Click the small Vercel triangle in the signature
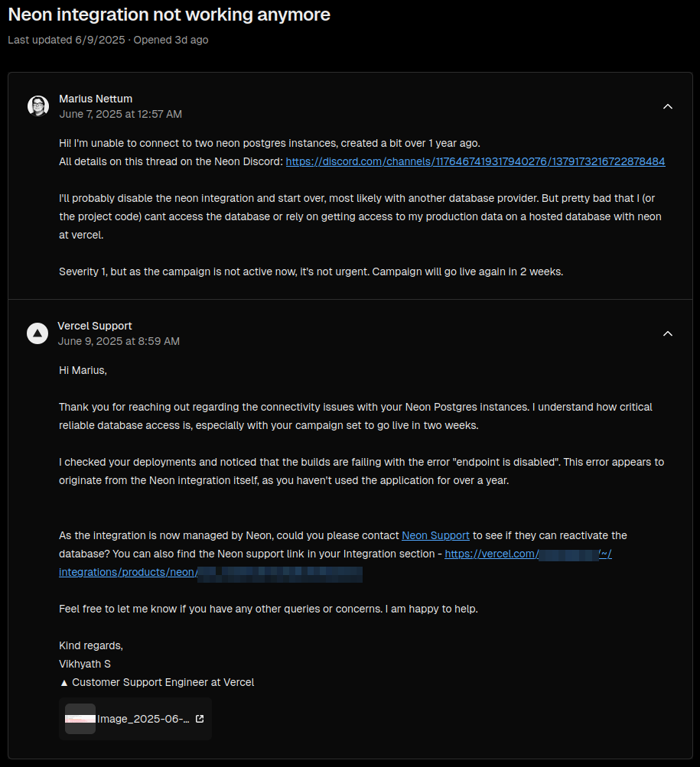The image size is (700, 767). [x=64, y=683]
